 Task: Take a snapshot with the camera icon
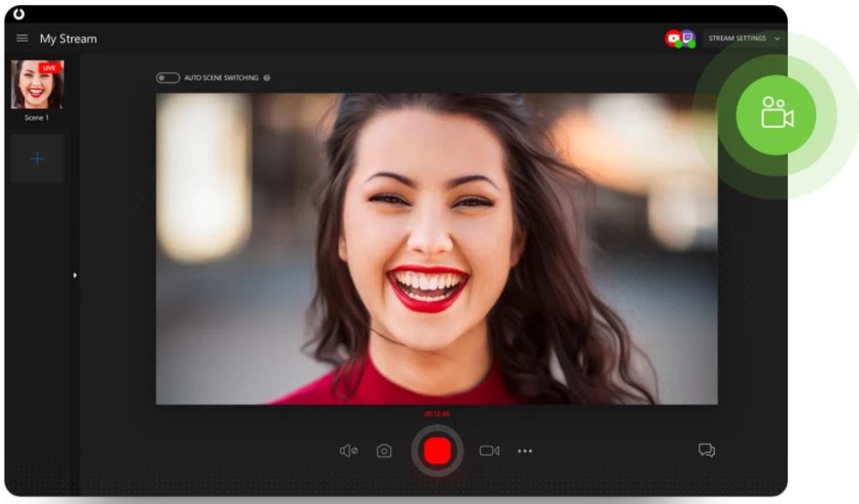384,450
